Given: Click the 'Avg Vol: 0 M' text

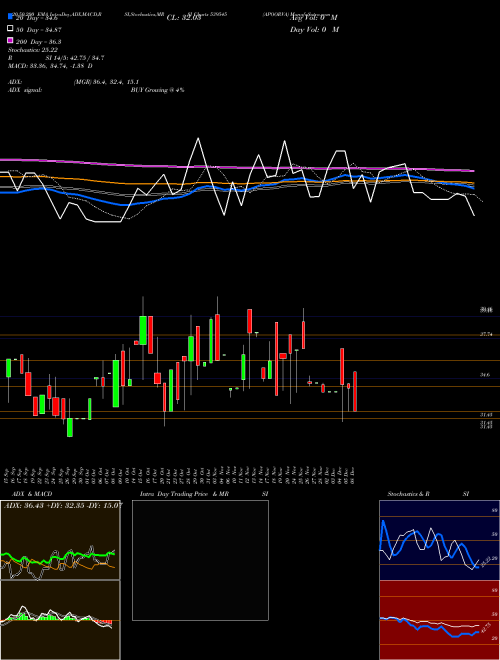Looking at the screenshot, I should click(x=314, y=18).
